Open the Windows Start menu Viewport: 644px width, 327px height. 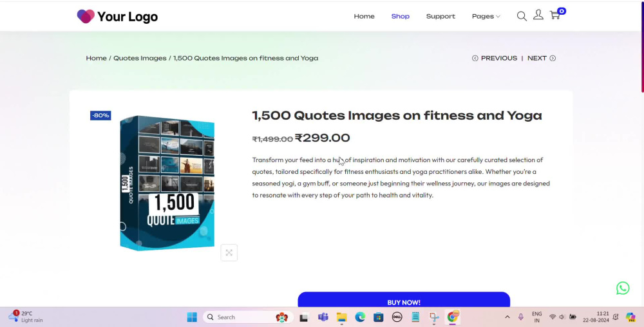tap(192, 317)
